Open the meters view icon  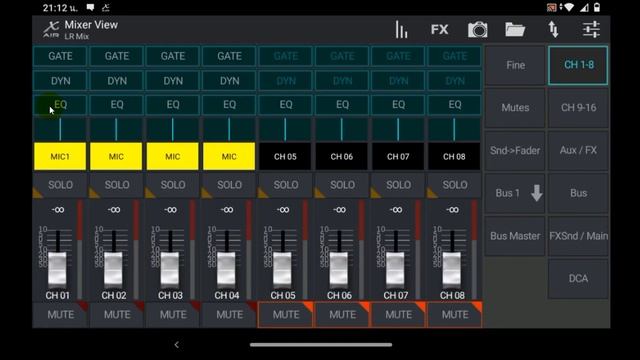pyautogui.click(x=401, y=30)
